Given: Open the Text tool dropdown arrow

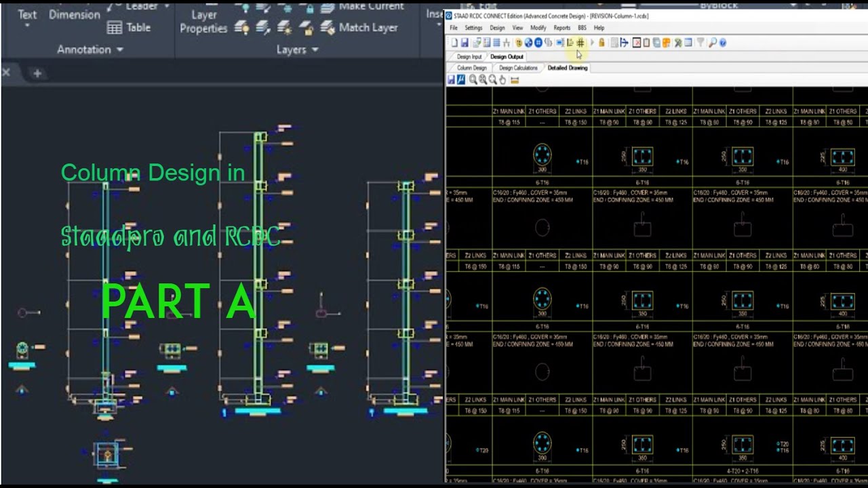Looking at the screenshot, I should pos(28,25).
